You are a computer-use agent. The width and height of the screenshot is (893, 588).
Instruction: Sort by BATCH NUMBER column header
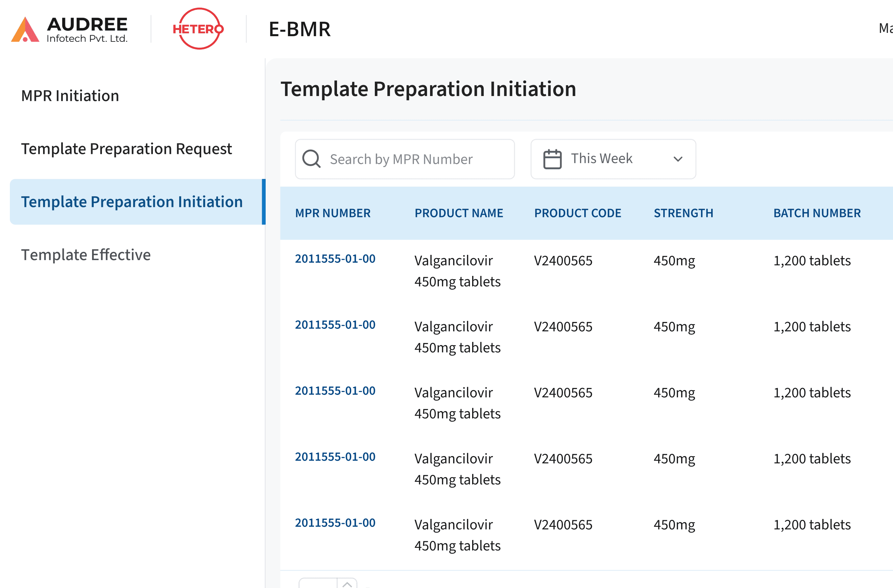coord(817,213)
